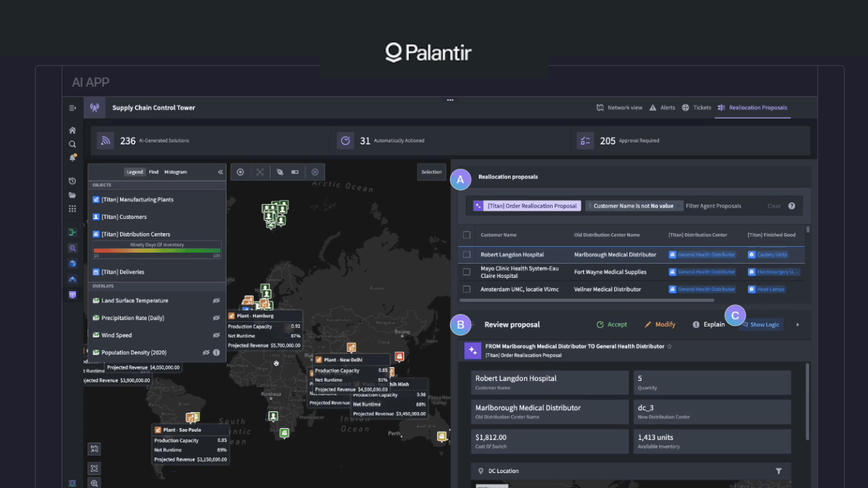Click the proposals table horizontal scrollbar

point(587,300)
